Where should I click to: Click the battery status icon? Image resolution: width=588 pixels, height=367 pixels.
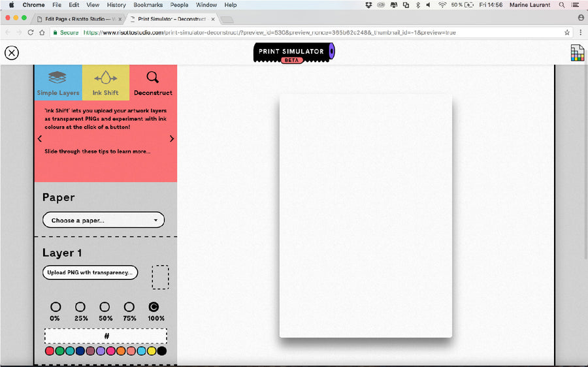(x=468, y=5)
